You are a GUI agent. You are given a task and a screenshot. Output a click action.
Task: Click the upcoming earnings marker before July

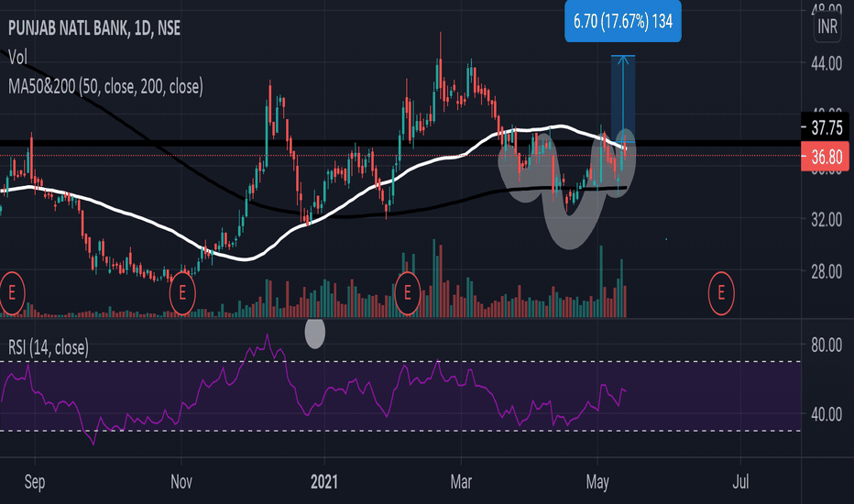point(721,292)
